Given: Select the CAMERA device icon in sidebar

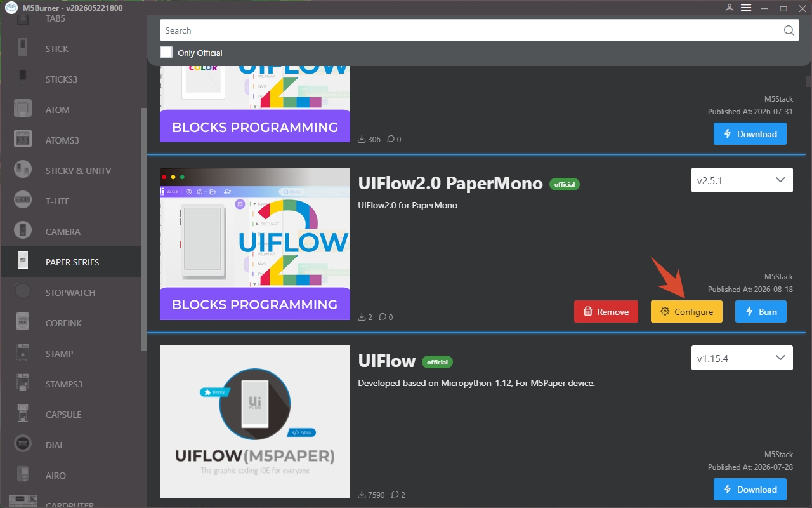Looking at the screenshot, I should coord(23,231).
